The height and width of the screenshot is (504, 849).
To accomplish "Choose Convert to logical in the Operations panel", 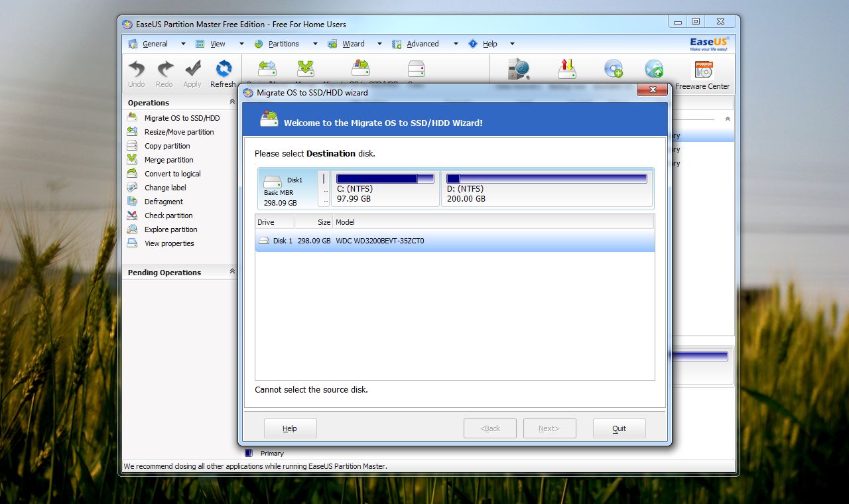I will [x=172, y=174].
